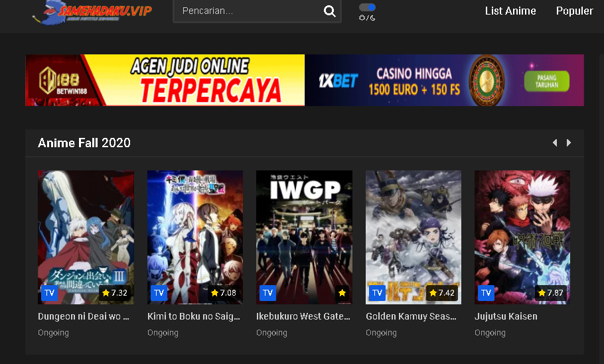Click TV badge on Jujutsu Kaisen poster
This screenshot has width=604, height=364.
pyautogui.click(x=486, y=293)
